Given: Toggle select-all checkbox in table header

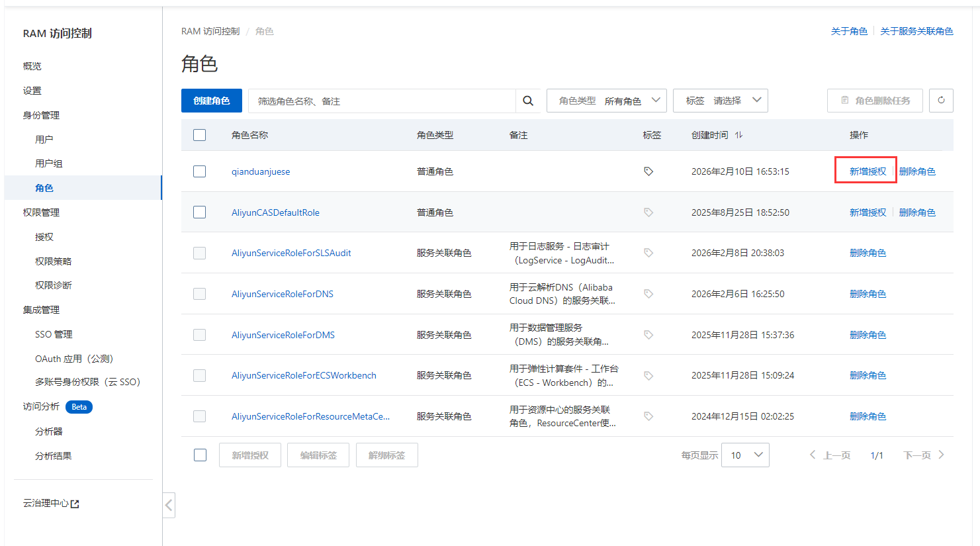Looking at the screenshot, I should click(199, 135).
